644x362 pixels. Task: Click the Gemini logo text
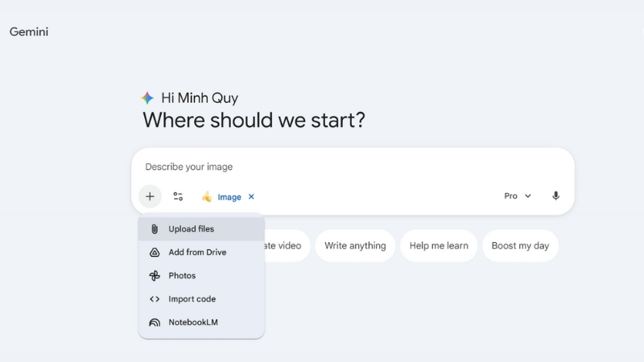coord(29,31)
